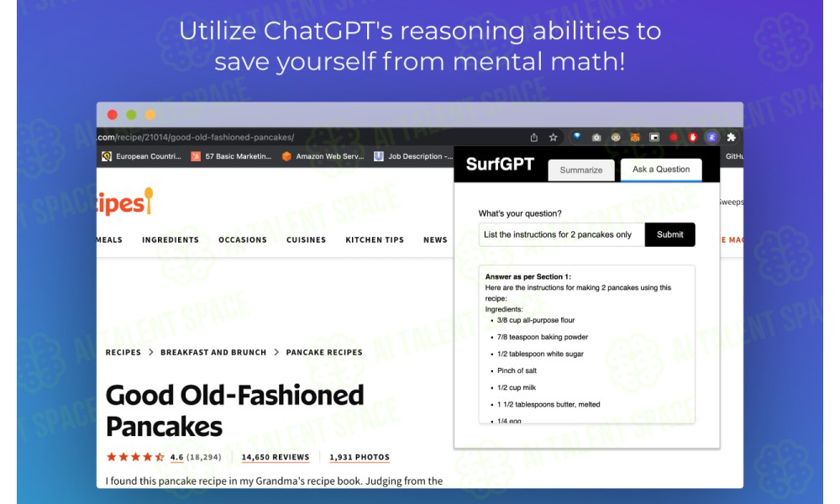The height and width of the screenshot is (504, 840).
Task: Click '1/2 cup milk' line
Action: (517, 388)
